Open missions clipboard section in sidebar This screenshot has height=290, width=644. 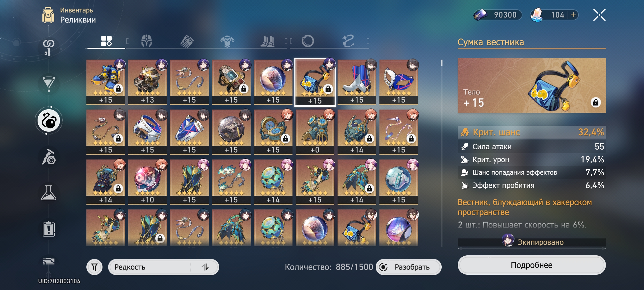point(49,229)
